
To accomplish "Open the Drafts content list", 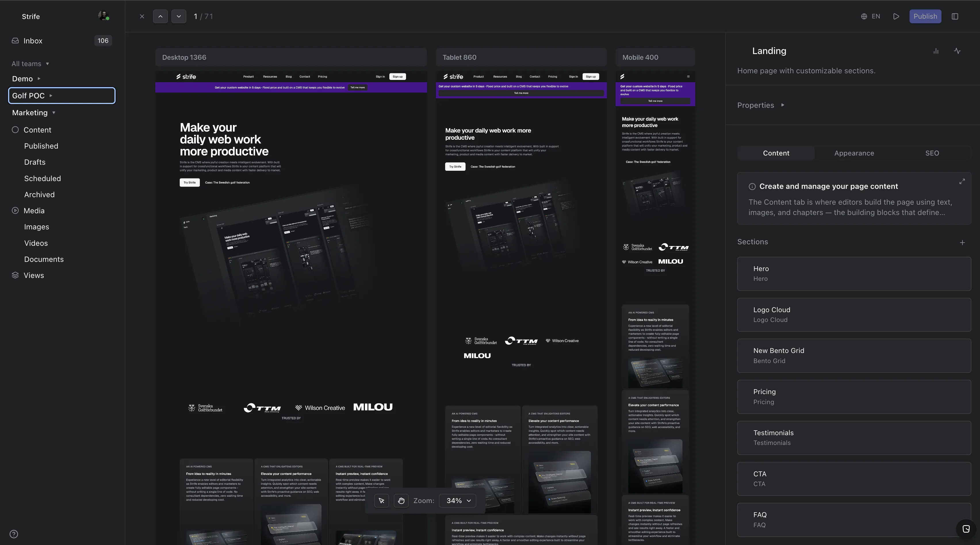I will pos(35,162).
